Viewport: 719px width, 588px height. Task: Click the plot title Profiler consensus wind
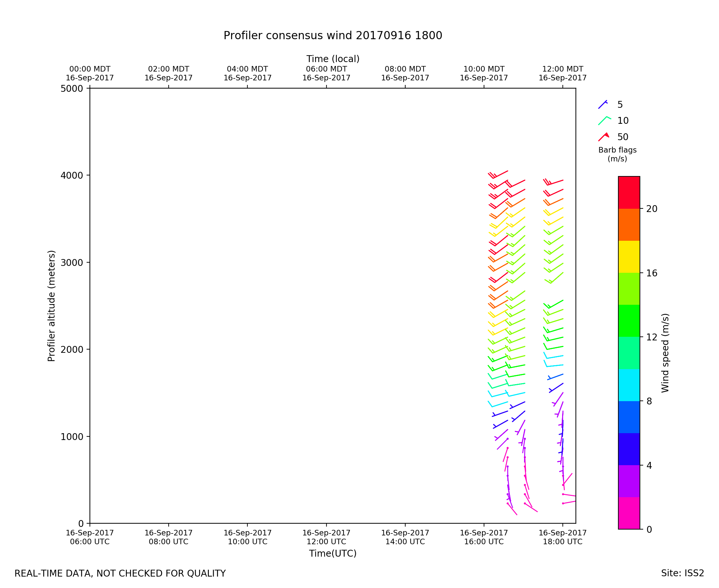point(333,36)
